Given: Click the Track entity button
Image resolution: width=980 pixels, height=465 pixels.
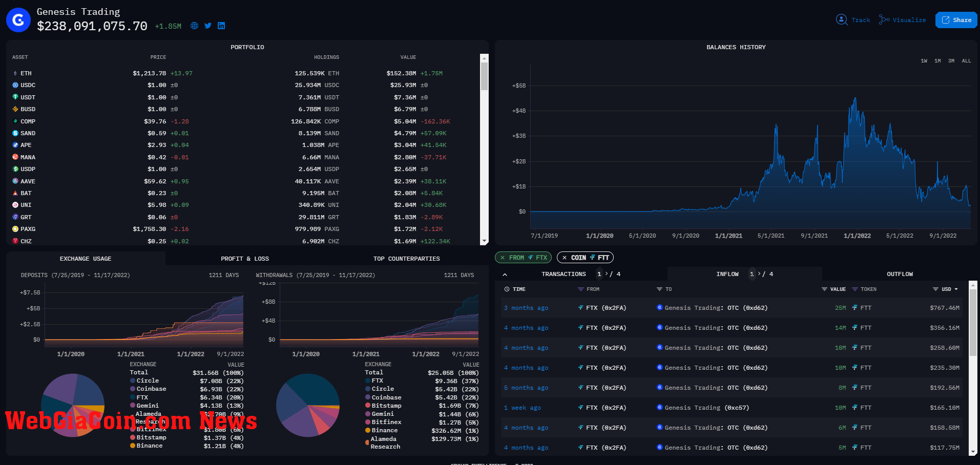Looking at the screenshot, I should click(x=853, y=20).
